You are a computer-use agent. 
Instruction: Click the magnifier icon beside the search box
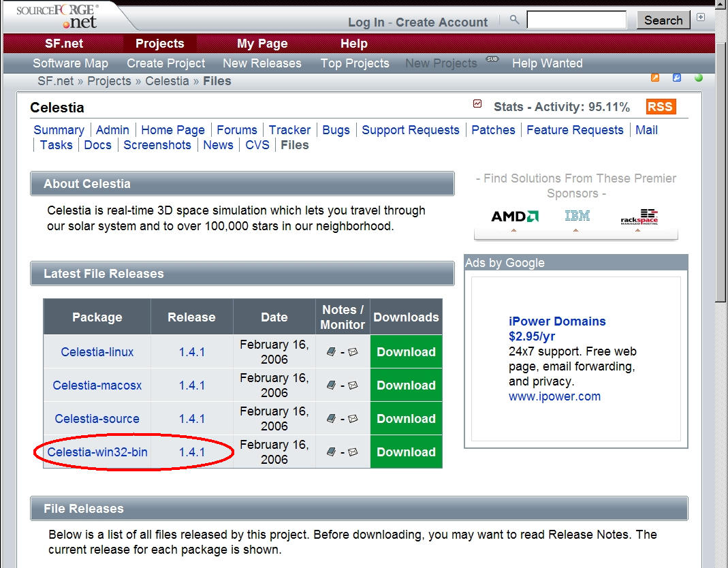514,20
